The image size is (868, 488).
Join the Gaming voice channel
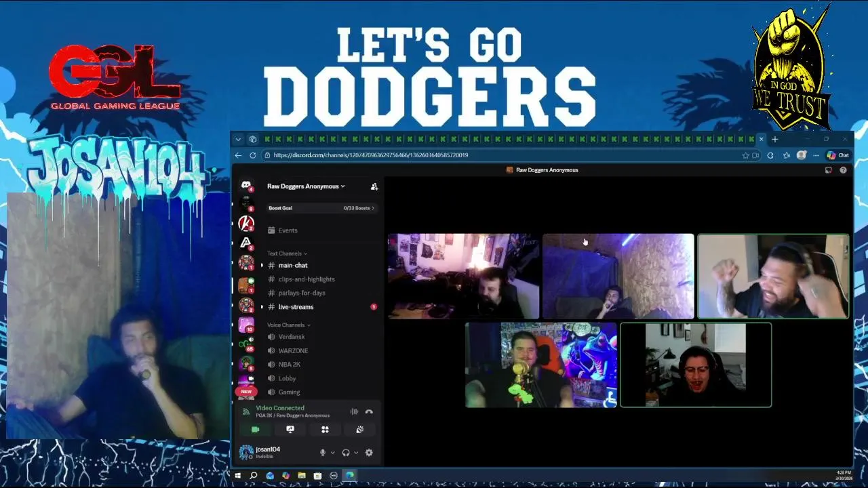coord(320,392)
